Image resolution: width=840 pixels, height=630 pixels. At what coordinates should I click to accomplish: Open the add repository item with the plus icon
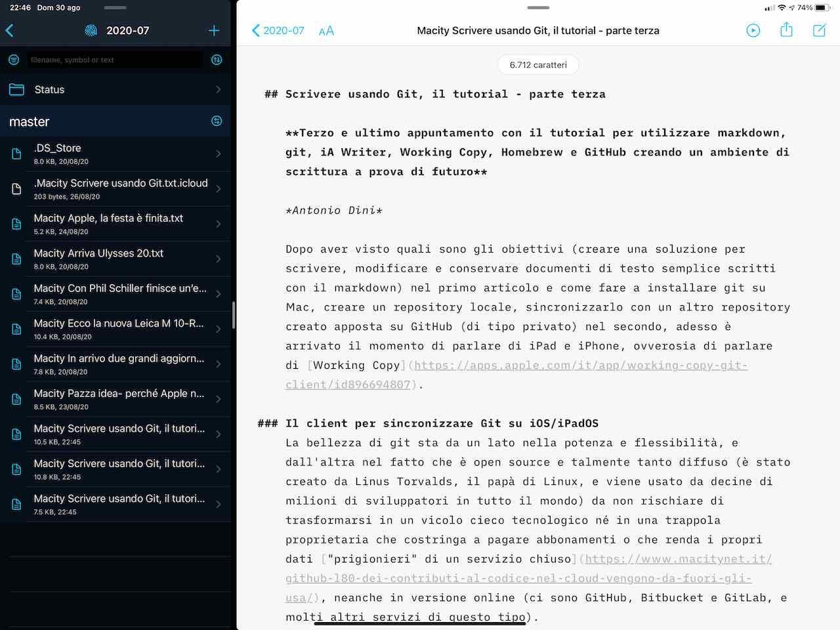pyautogui.click(x=214, y=30)
